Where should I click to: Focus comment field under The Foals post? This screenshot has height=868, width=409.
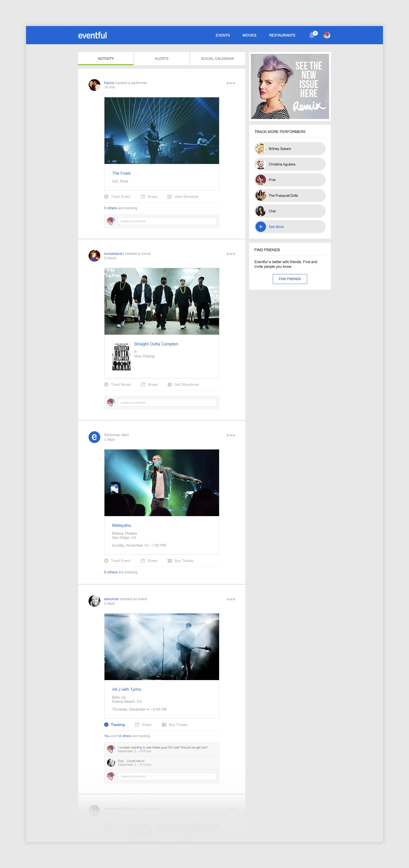tap(167, 221)
